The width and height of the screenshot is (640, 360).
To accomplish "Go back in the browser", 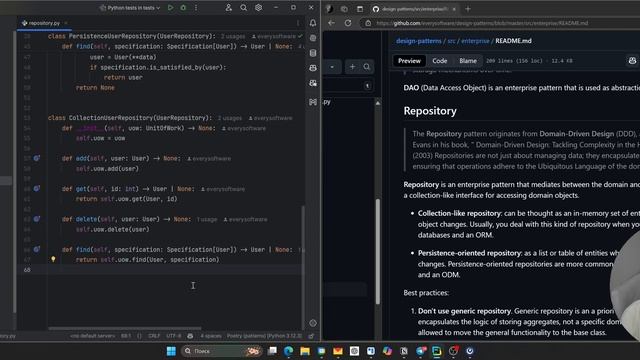I will pyautogui.click(x=331, y=23).
